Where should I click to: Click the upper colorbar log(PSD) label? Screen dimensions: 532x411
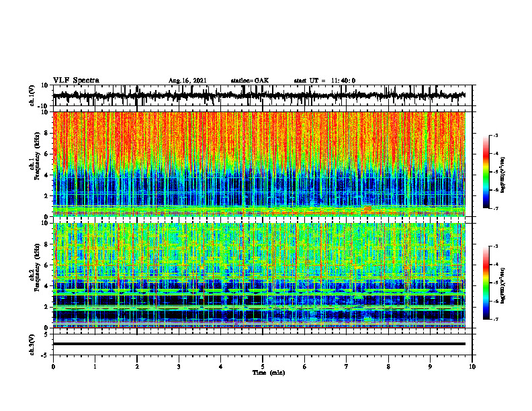click(503, 175)
